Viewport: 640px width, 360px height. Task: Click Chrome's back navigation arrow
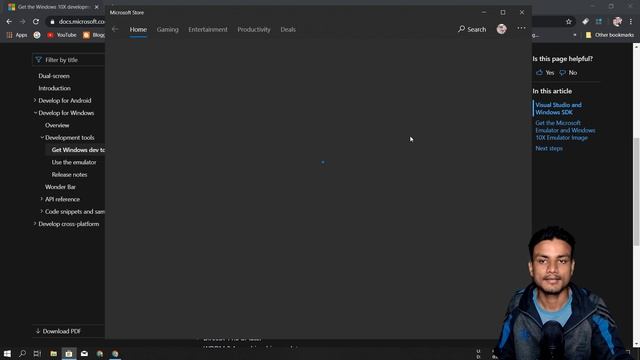pyautogui.click(x=9, y=22)
